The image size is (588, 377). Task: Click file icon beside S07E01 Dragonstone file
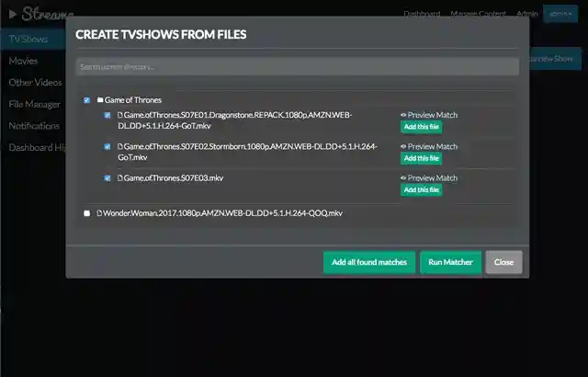point(120,115)
